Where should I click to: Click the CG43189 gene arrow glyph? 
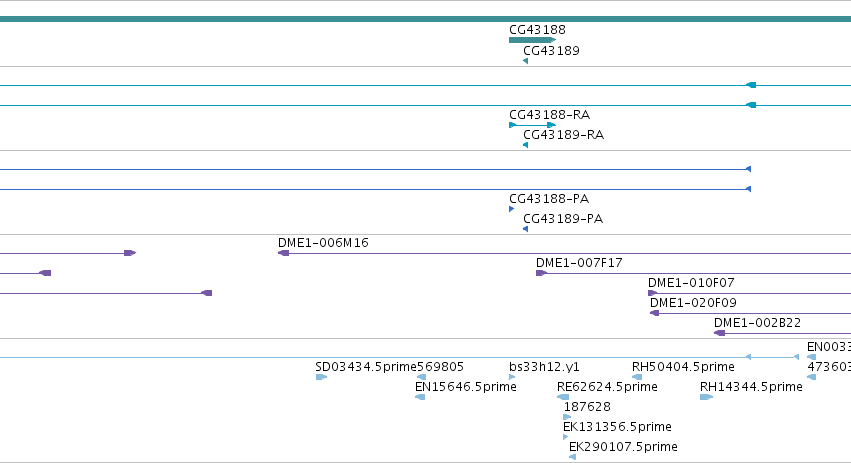(x=525, y=61)
